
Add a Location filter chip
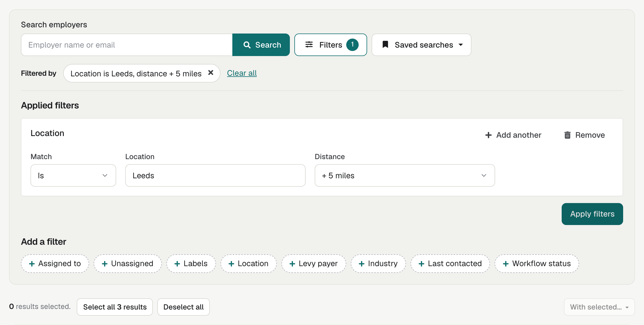pos(249,264)
